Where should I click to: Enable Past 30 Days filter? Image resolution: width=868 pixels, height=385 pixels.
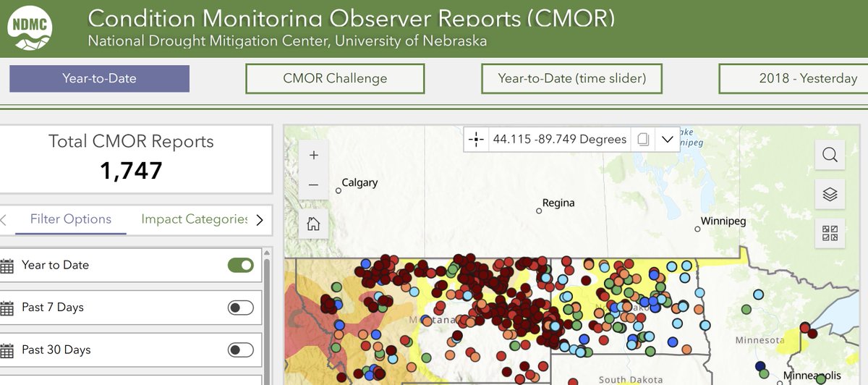coord(241,350)
